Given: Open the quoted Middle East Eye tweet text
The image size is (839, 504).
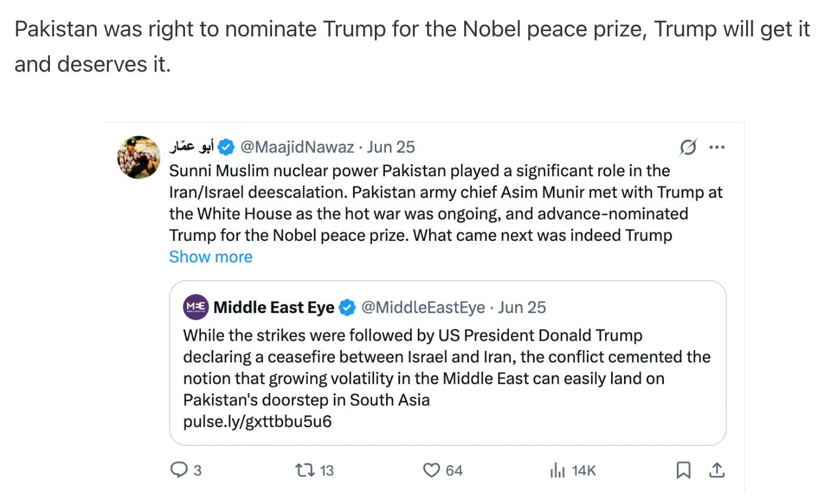Looking at the screenshot, I should point(447,367).
